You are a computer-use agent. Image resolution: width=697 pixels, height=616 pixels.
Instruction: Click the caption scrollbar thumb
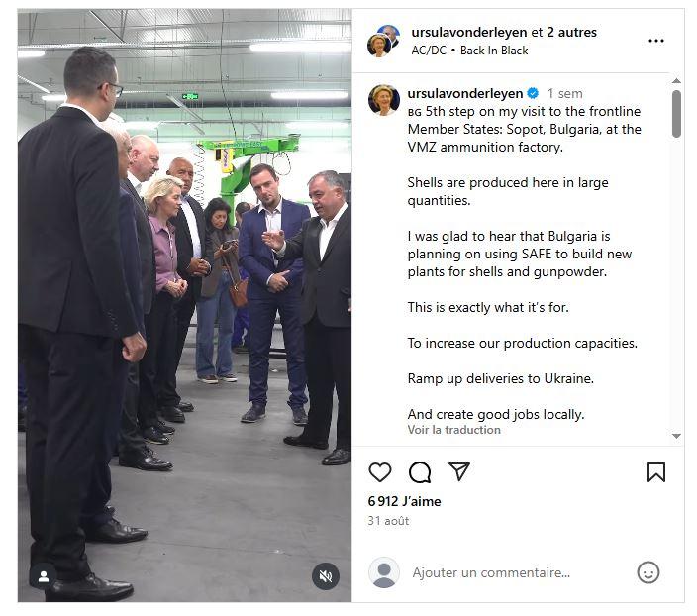(x=676, y=114)
